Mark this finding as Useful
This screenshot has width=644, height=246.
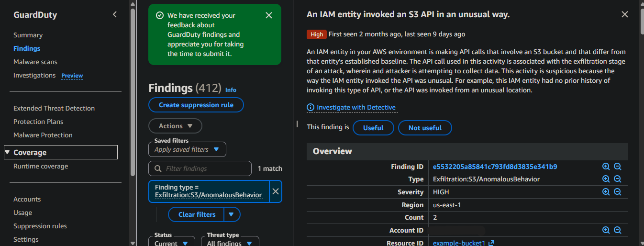coord(373,128)
